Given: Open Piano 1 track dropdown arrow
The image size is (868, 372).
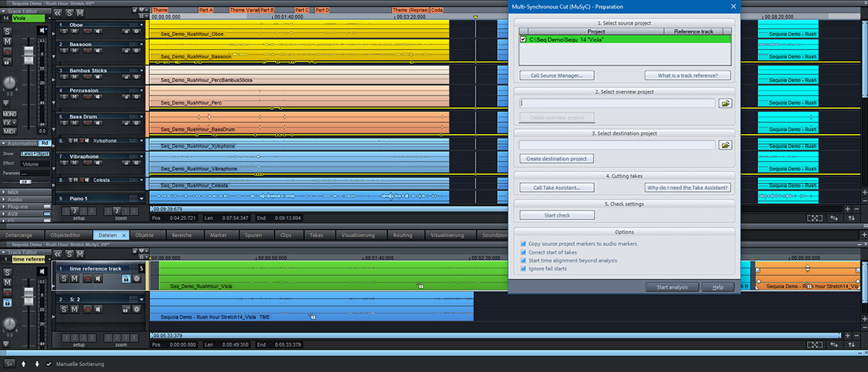Looking at the screenshot, I should click(141, 199).
